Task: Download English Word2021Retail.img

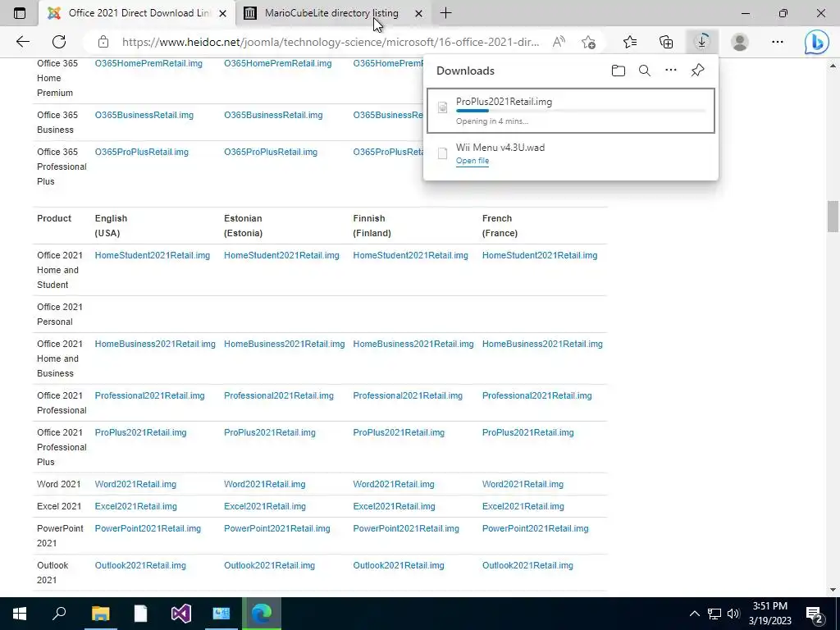Action: point(135,484)
